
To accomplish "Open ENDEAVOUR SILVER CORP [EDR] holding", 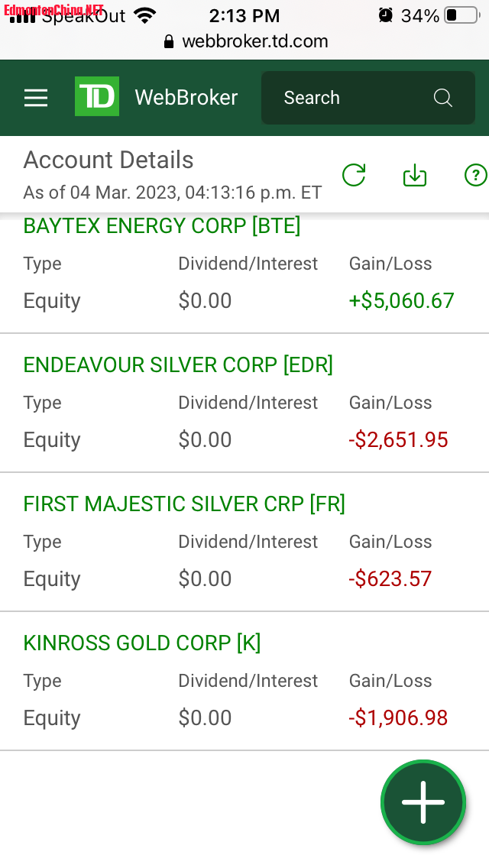I will 178,365.
